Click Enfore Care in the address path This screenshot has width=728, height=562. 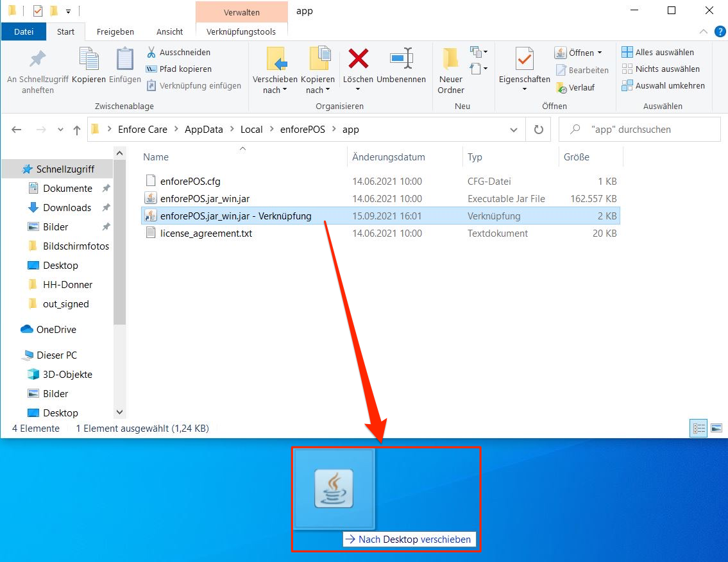pyautogui.click(x=142, y=130)
